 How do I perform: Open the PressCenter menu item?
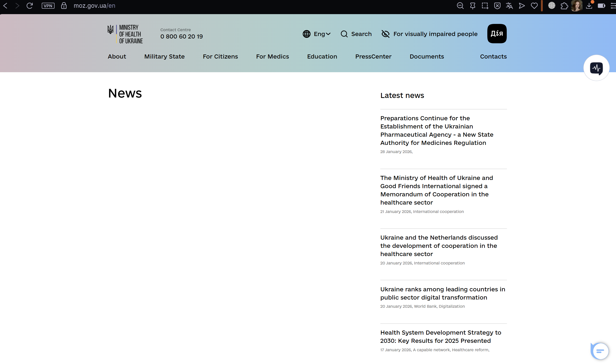[373, 56]
